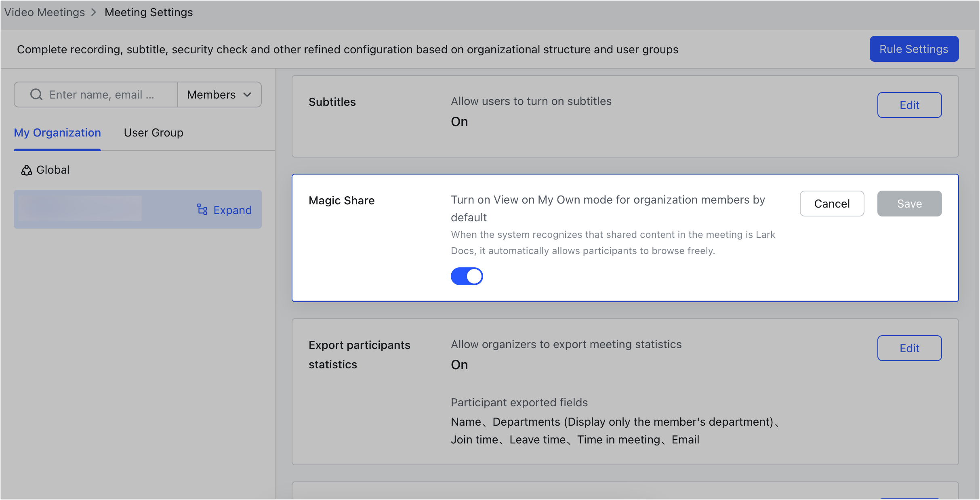
Task: Go back to Video Meetings breadcrumb
Action: (44, 13)
